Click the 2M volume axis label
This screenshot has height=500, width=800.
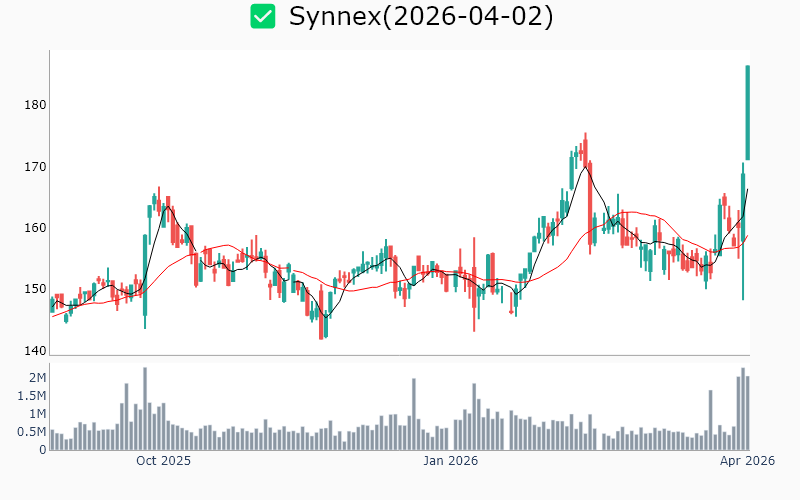[37, 378]
